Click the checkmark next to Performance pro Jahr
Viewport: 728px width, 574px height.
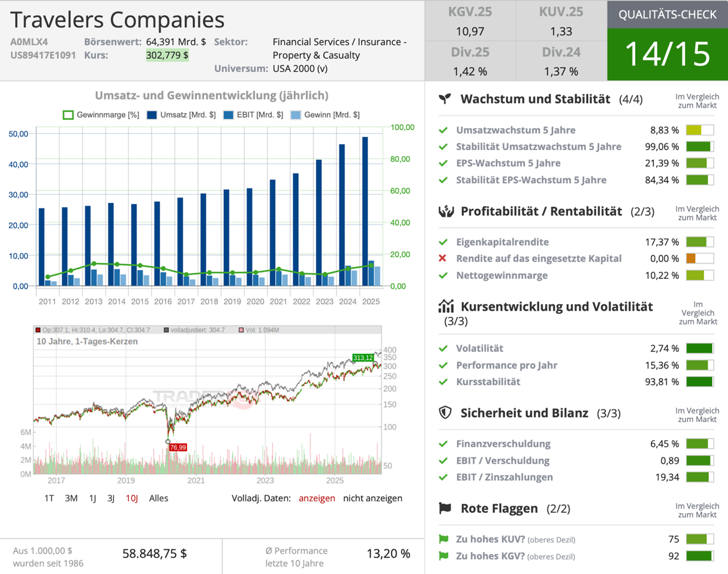(443, 365)
